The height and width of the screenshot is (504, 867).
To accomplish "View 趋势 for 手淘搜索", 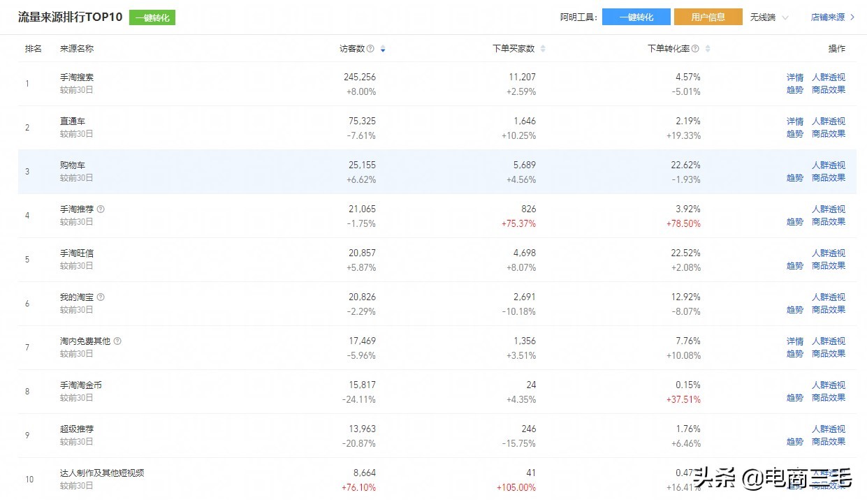I will pos(795,90).
